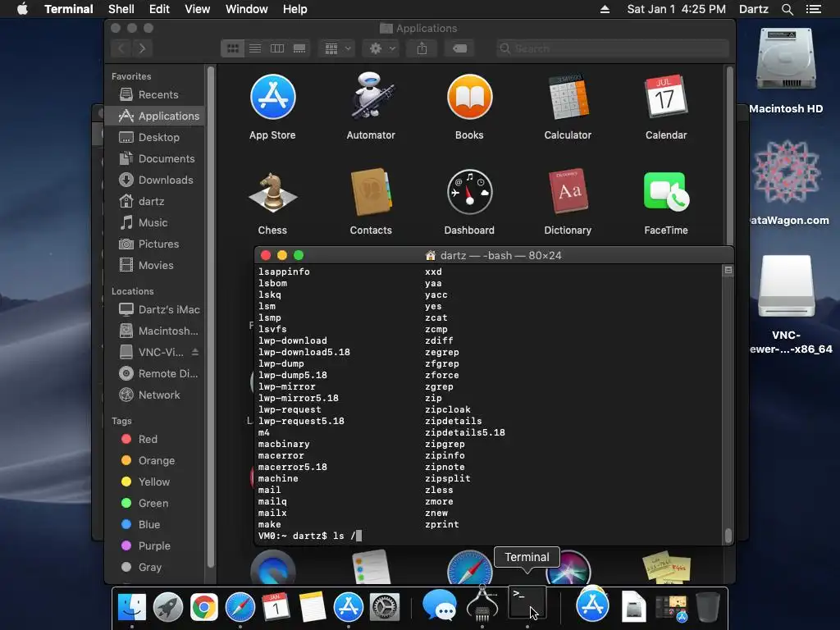
Task: Open Notes from the Dock
Action: point(313,607)
